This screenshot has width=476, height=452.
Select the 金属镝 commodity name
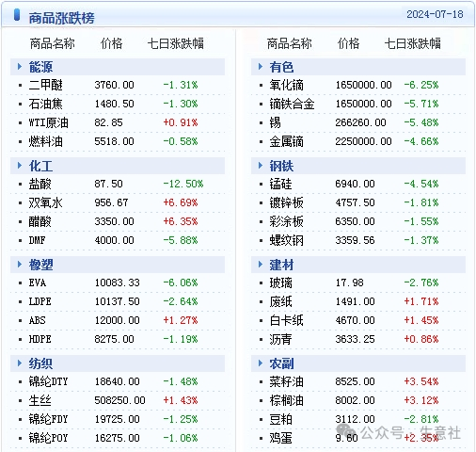pos(287,141)
